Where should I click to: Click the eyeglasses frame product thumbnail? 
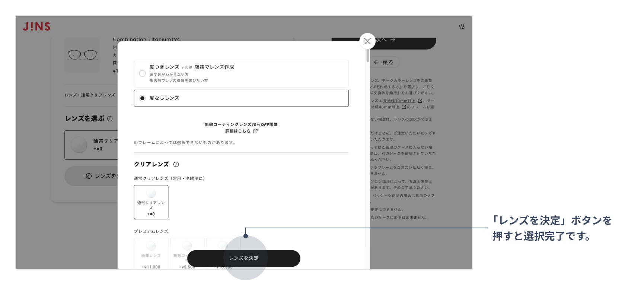[x=82, y=55]
